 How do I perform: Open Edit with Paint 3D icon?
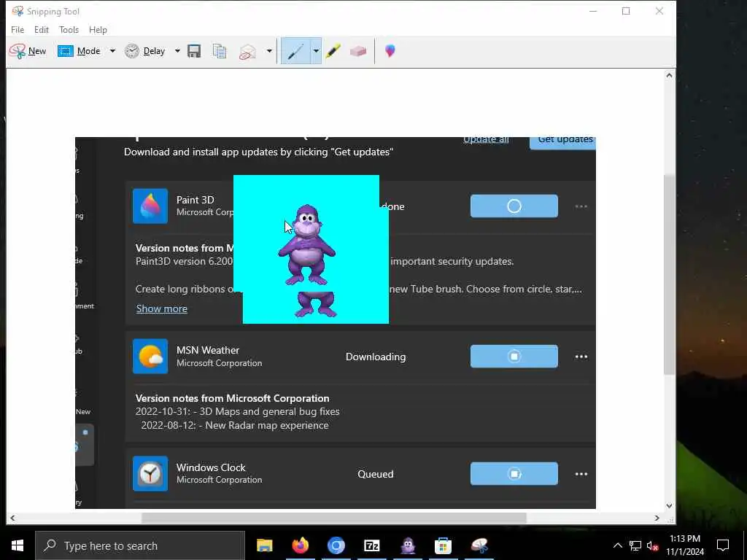(390, 50)
